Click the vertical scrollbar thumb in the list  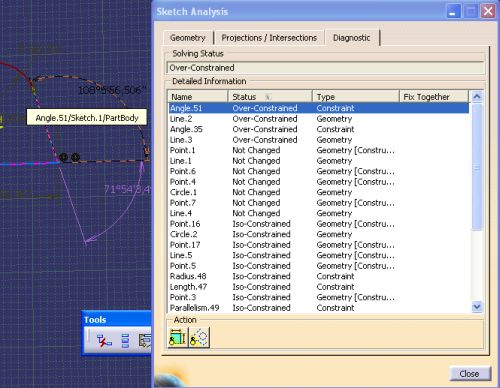coord(477,167)
